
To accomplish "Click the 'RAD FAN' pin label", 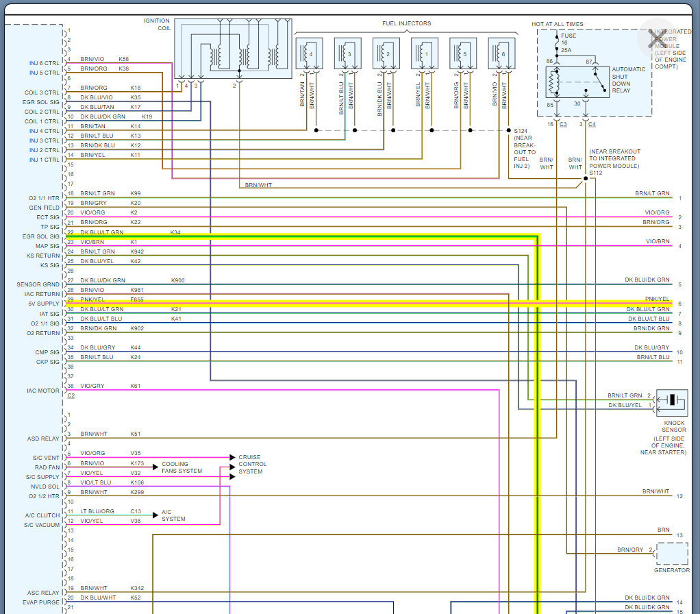I will coord(47,467).
